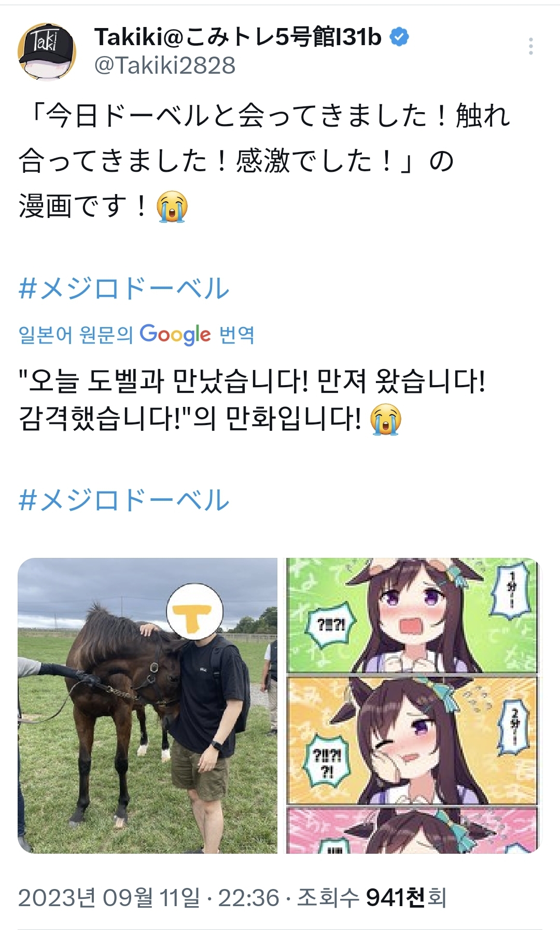The height and width of the screenshot is (930, 560).
Task: Open the manga comic image thumbnail
Action: (x=413, y=706)
